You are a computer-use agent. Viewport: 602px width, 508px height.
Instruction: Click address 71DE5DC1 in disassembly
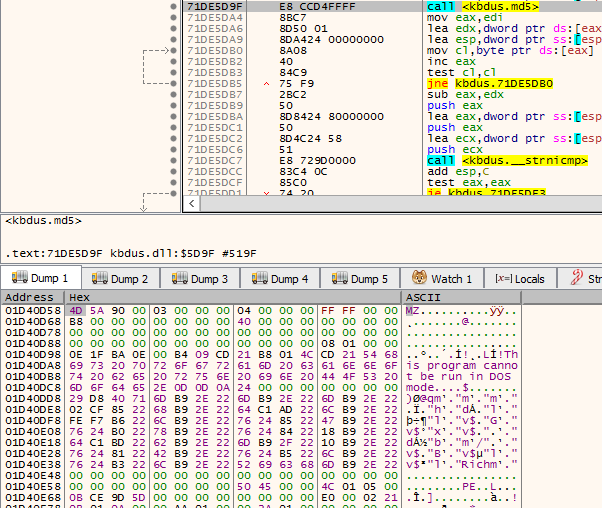[215, 127]
